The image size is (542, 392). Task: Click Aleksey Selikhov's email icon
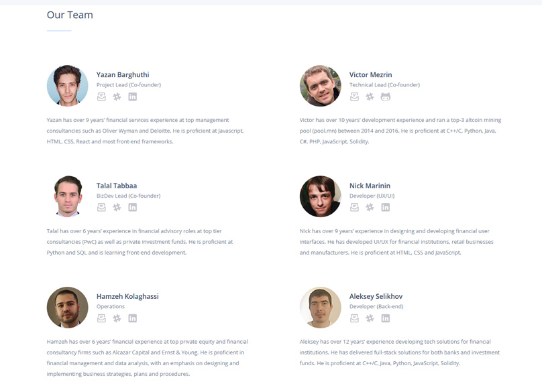(x=354, y=318)
